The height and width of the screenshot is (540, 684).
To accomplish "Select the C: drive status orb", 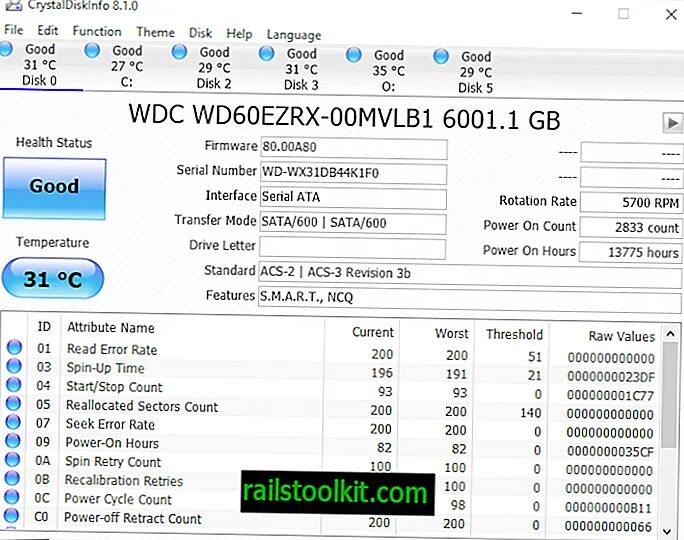I will coord(92,50).
